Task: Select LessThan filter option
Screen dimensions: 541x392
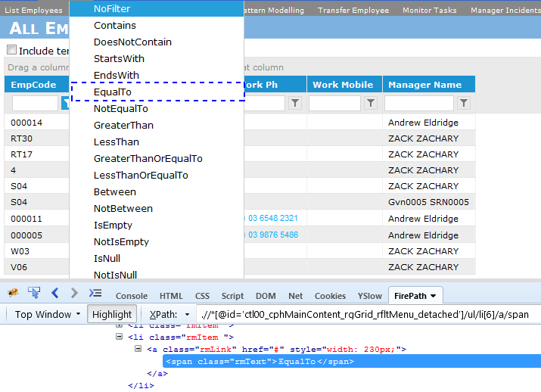Action: click(157, 142)
